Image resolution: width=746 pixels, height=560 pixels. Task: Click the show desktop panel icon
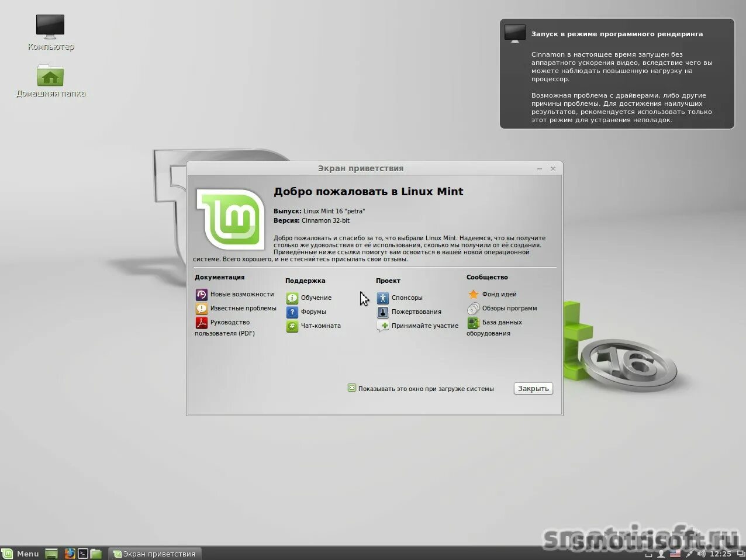tap(51, 554)
